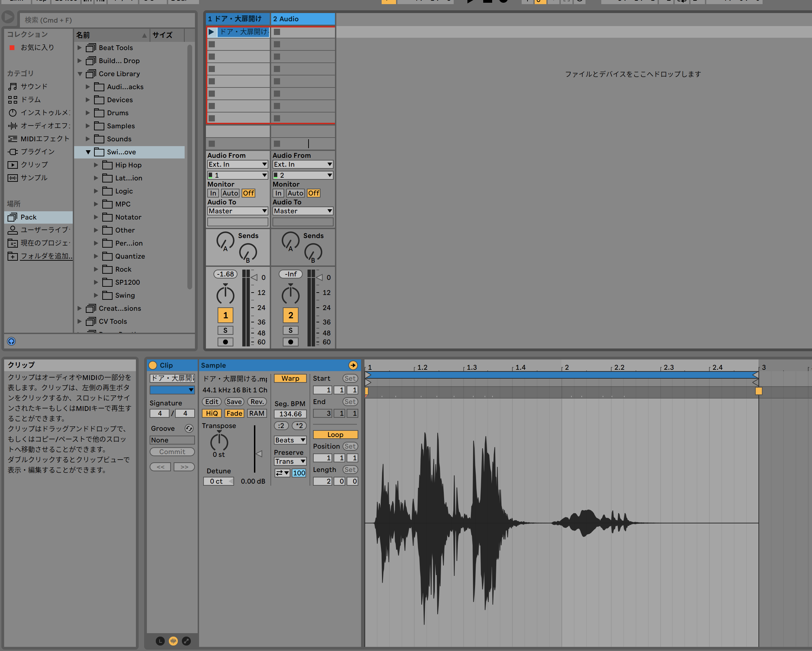Toggle track 2 activator button
812x651 pixels.
point(290,315)
